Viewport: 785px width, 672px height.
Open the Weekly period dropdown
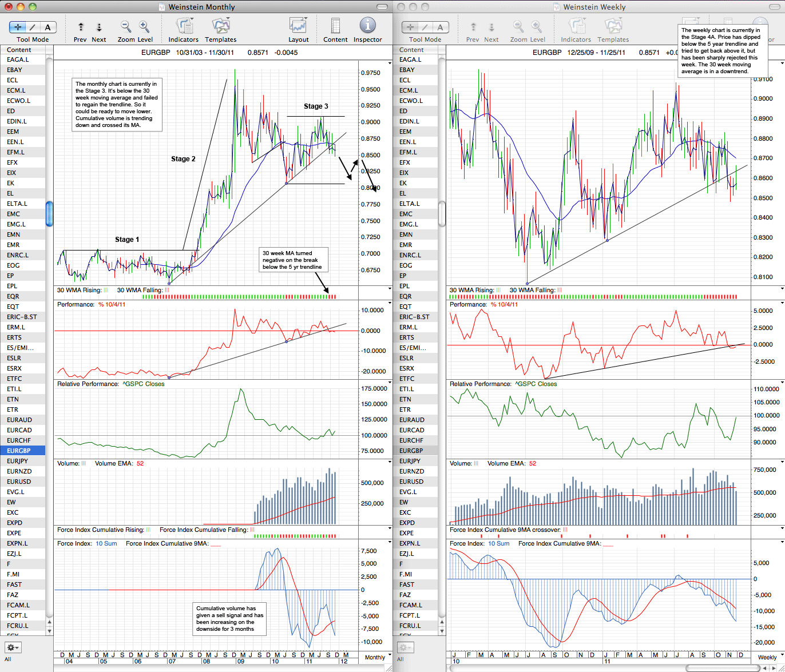tap(770, 657)
